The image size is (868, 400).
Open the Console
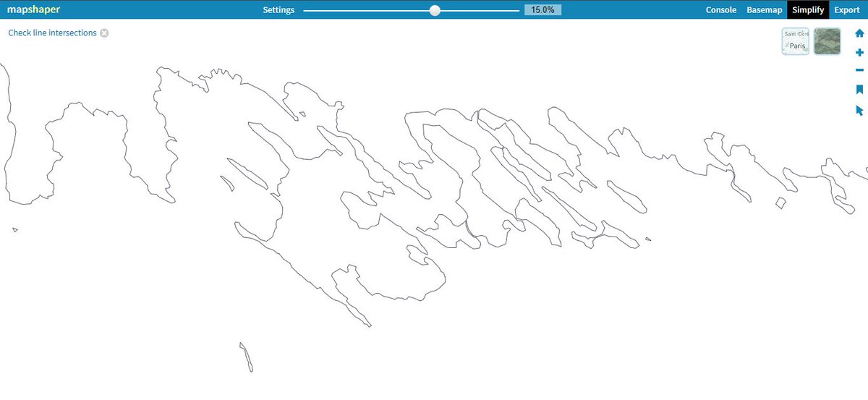(x=721, y=10)
